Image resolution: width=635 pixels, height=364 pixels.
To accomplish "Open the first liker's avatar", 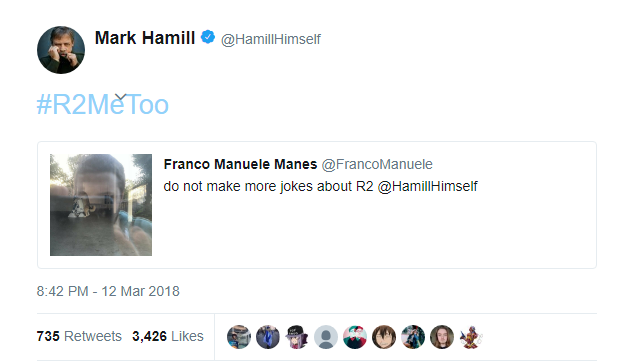I will [x=239, y=337].
